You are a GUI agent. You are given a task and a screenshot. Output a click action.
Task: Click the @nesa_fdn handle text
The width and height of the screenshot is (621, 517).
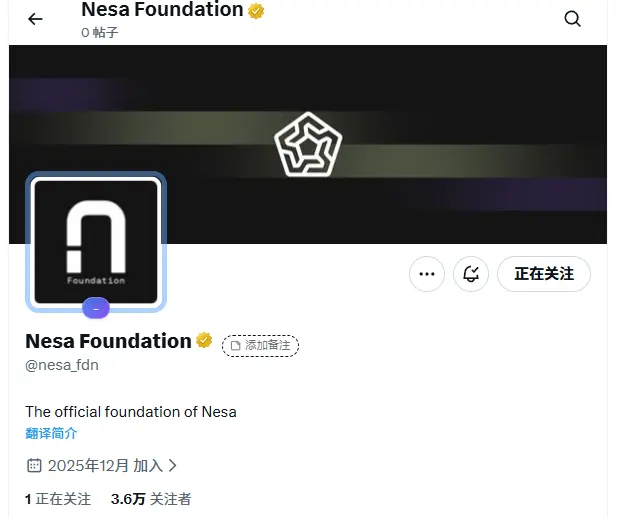(62, 365)
